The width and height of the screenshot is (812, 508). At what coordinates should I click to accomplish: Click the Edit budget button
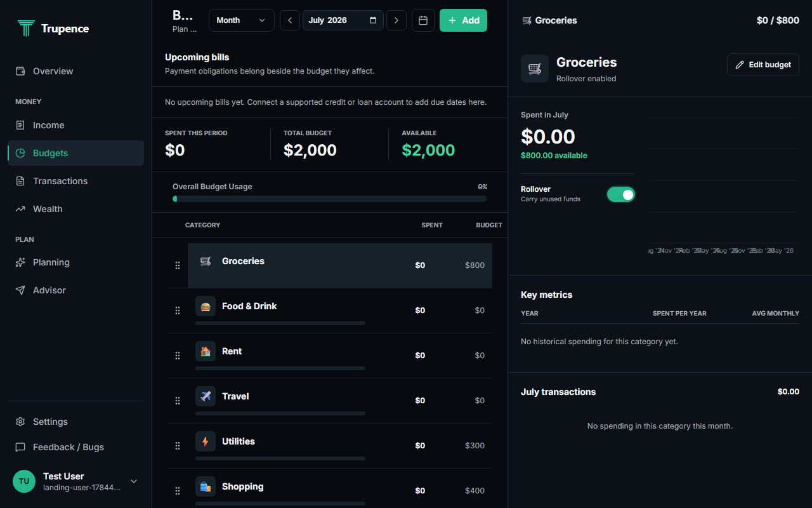point(763,65)
